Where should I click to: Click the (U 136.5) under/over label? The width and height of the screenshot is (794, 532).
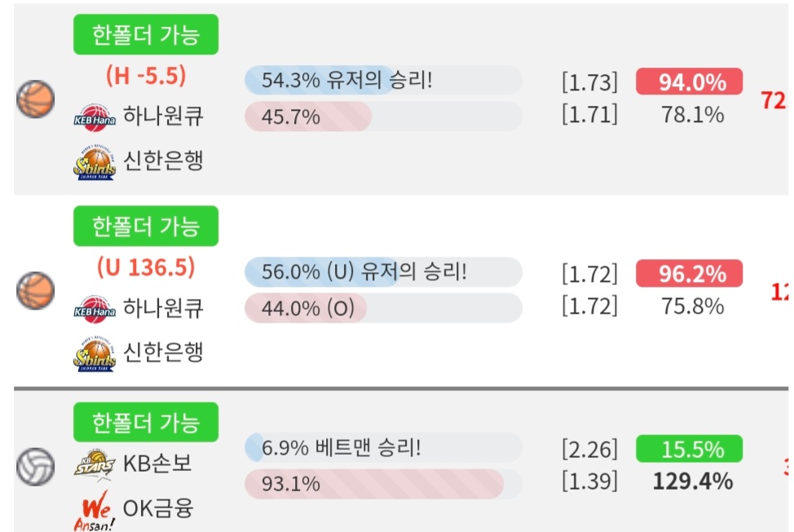[146, 267]
